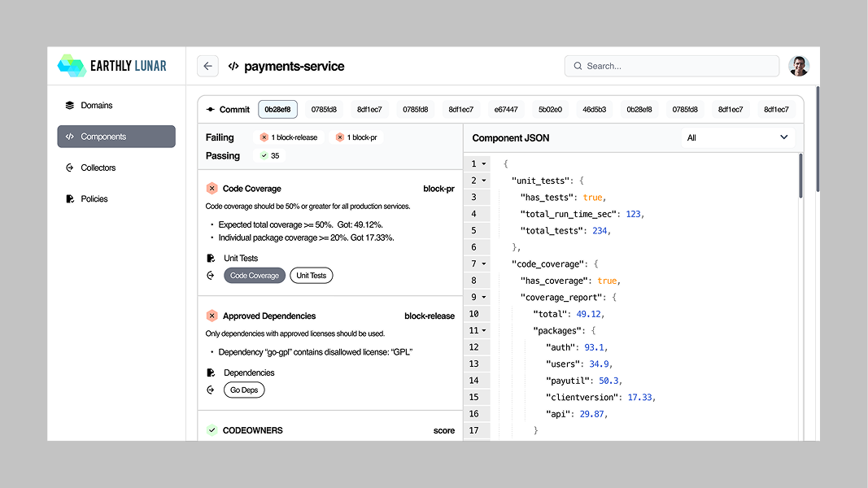
Task: Collapse packages fold arrow at line 11
Action: tap(484, 330)
